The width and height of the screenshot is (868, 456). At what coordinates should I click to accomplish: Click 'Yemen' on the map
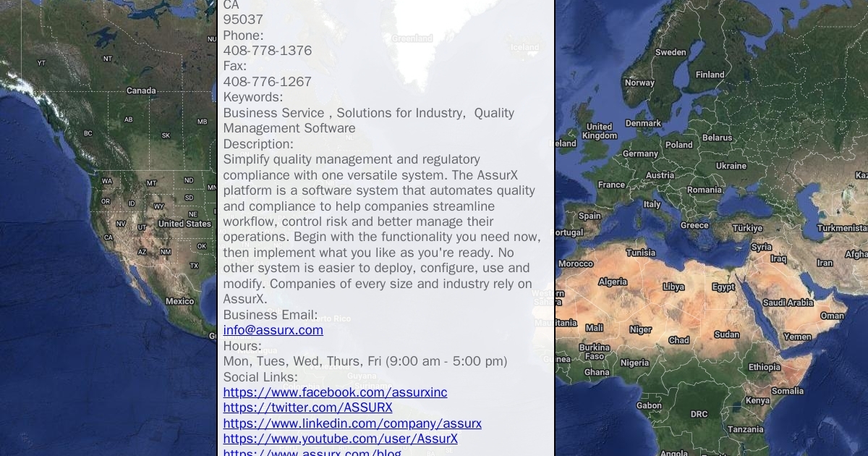[x=797, y=337]
